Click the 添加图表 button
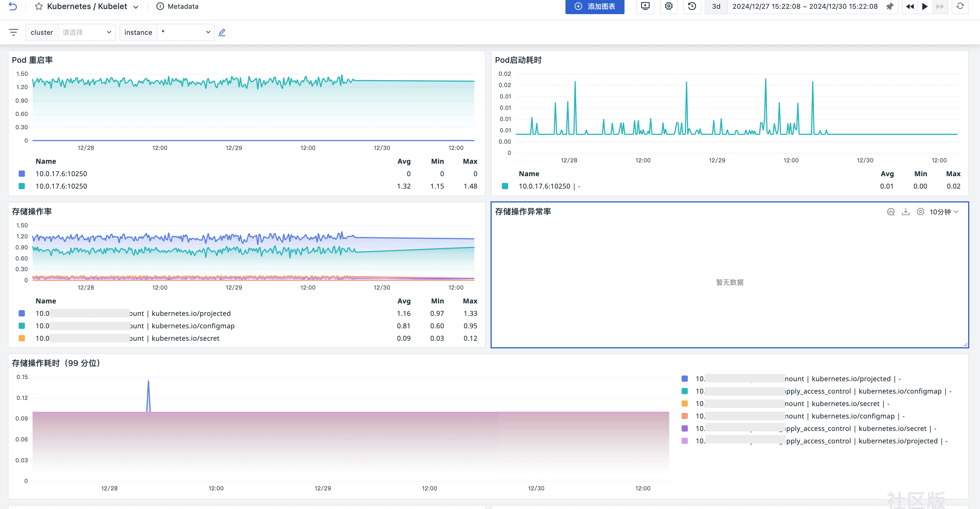This screenshot has width=980, height=509. [595, 7]
